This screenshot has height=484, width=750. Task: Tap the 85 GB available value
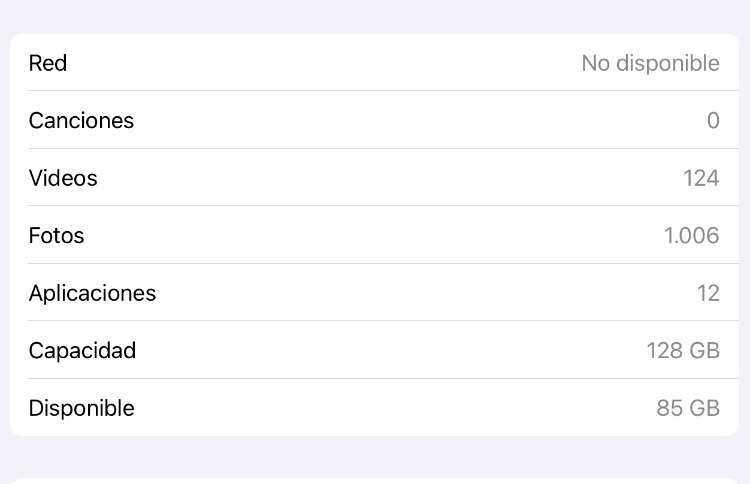point(688,408)
